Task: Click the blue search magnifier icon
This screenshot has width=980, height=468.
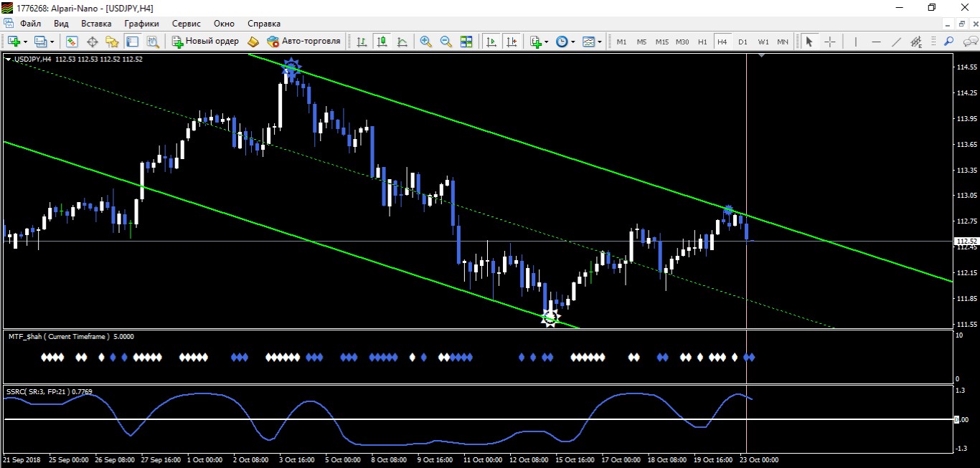Action: pos(948,42)
